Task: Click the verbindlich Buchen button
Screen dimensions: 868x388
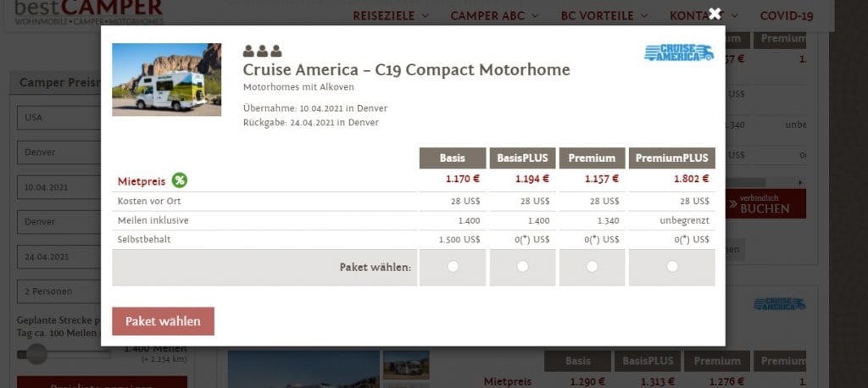Action: click(x=765, y=203)
